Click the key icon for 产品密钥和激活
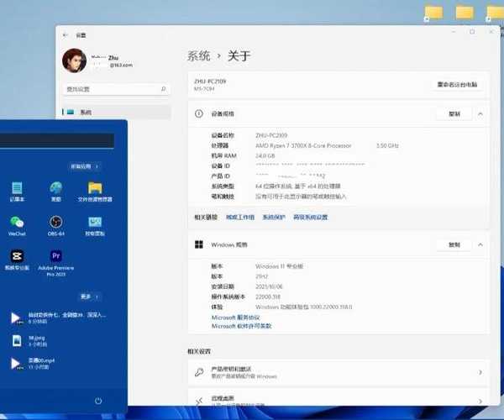Image resolution: width=504 pixels, height=420 pixels. [x=199, y=372]
